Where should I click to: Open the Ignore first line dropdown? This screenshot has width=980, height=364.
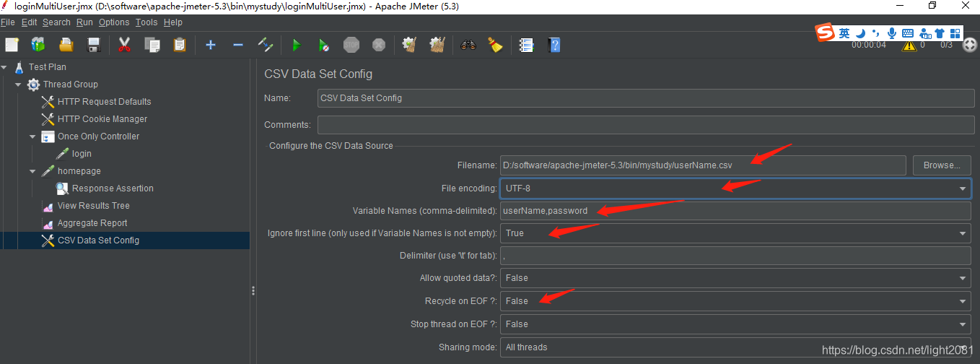tap(735, 233)
